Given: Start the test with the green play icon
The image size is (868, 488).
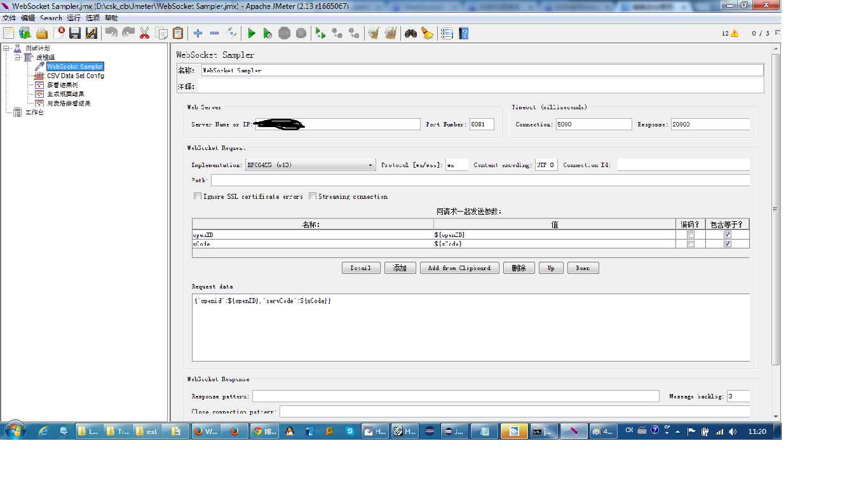Looking at the screenshot, I should pyautogui.click(x=252, y=33).
